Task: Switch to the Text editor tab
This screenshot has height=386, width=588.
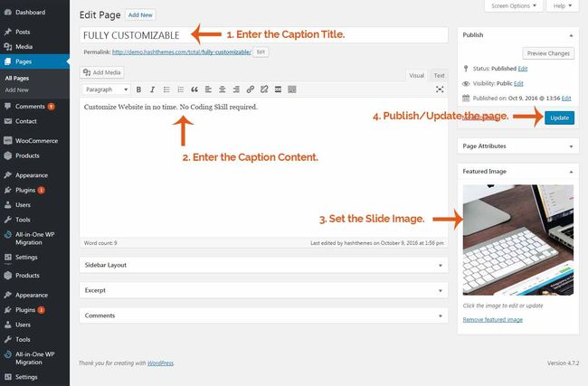Action: [x=439, y=76]
